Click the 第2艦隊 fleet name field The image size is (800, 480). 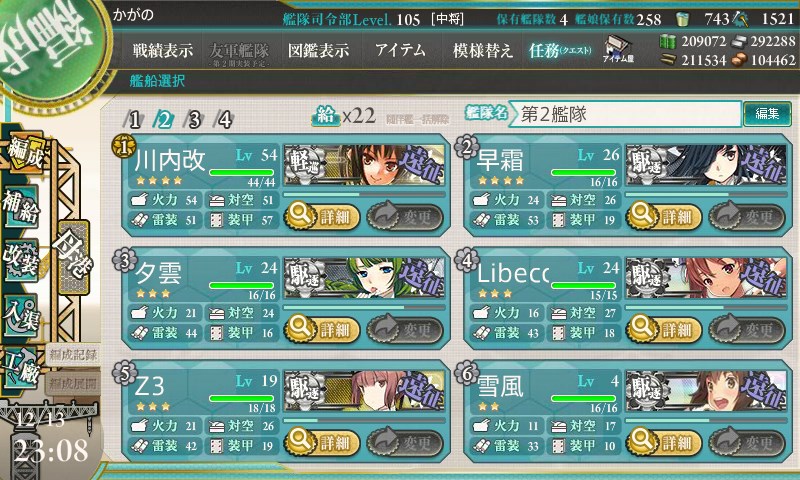point(624,114)
